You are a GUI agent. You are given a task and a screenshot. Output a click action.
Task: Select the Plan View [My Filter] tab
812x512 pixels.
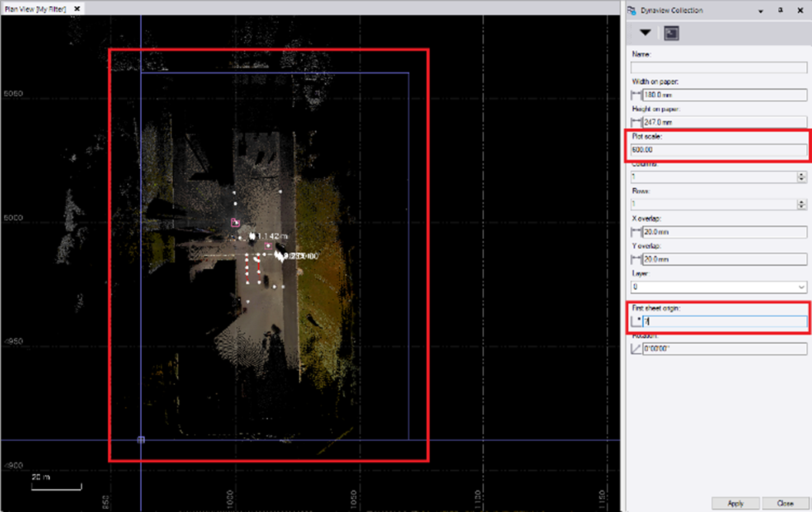tap(36, 8)
